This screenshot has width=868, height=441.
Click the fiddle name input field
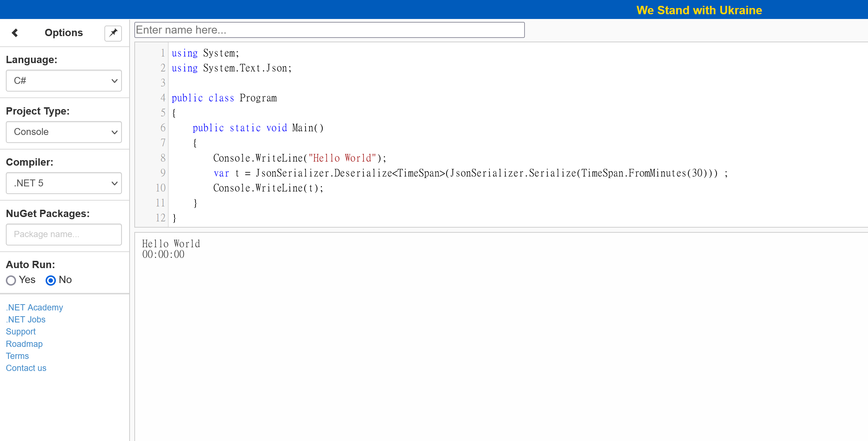click(x=329, y=30)
